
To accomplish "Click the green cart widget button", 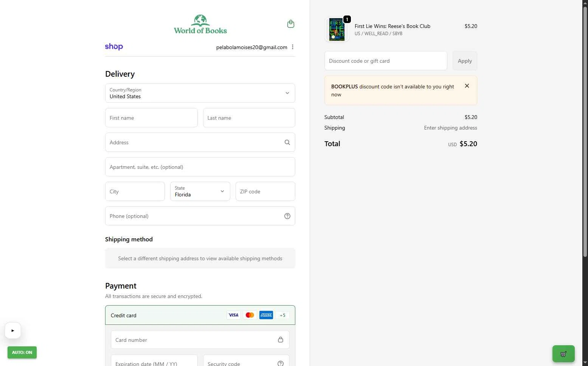I will pos(563,354).
